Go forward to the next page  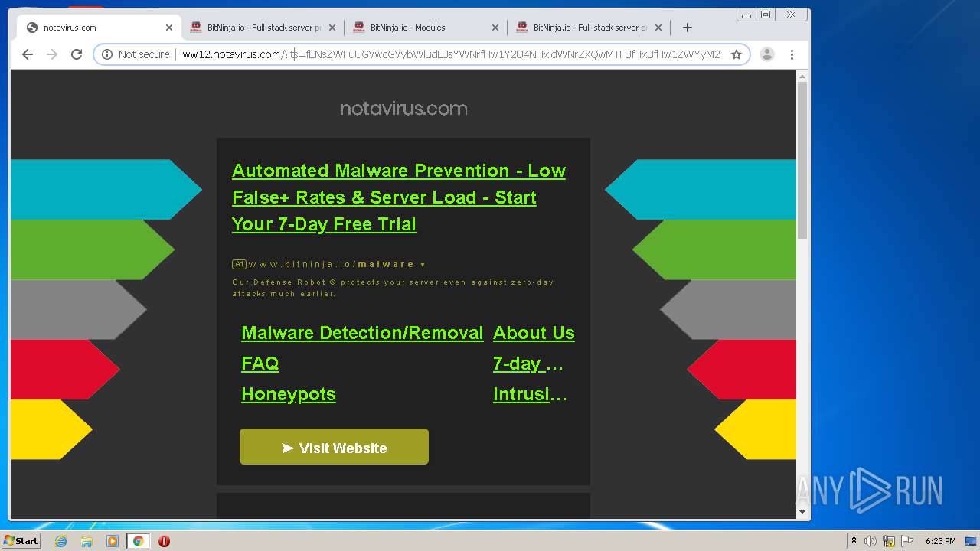(x=52, y=54)
